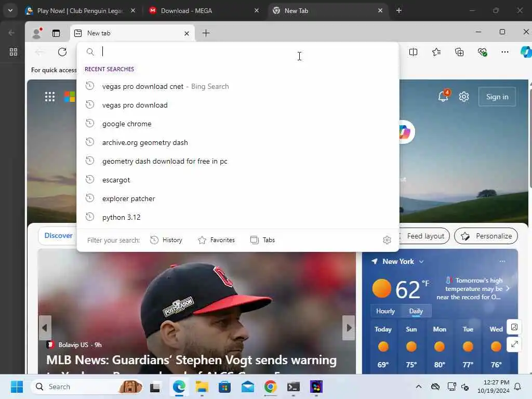This screenshot has width=532, height=399.
Task: Open Windows Start menu
Action: click(x=17, y=387)
